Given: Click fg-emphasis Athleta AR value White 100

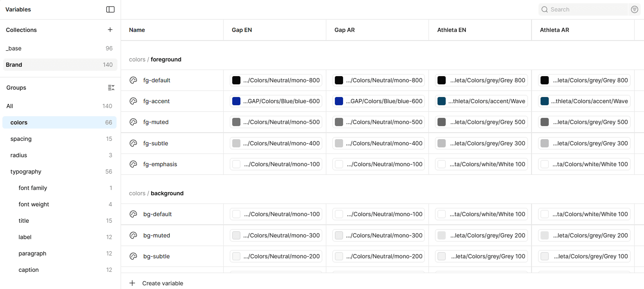Looking at the screenshot, I should pyautogui.click(x=584, y=164).
